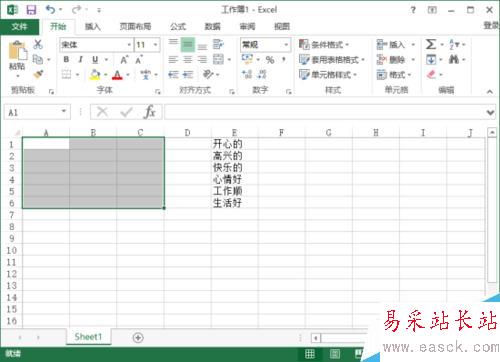The width and height of the screenshot is (500, 362).
Task: Activate the Format Painter brush
Action: [x=38, y=74]
